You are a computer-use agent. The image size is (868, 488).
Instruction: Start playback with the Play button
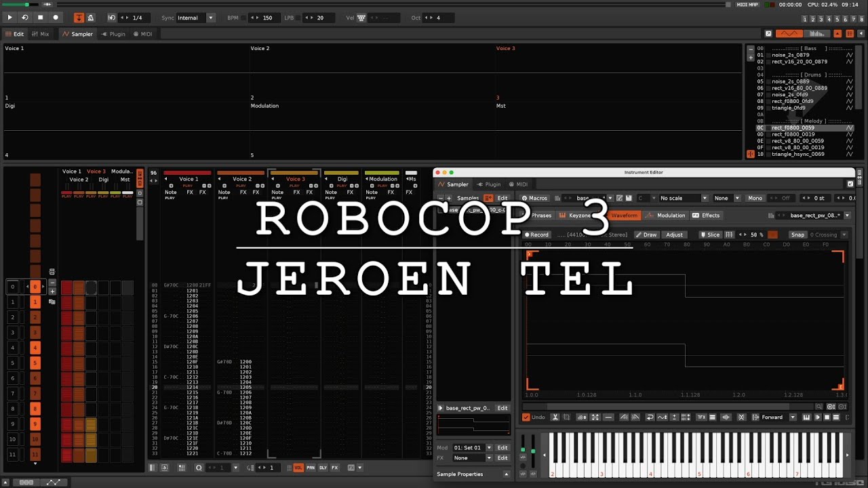[9, 18]
